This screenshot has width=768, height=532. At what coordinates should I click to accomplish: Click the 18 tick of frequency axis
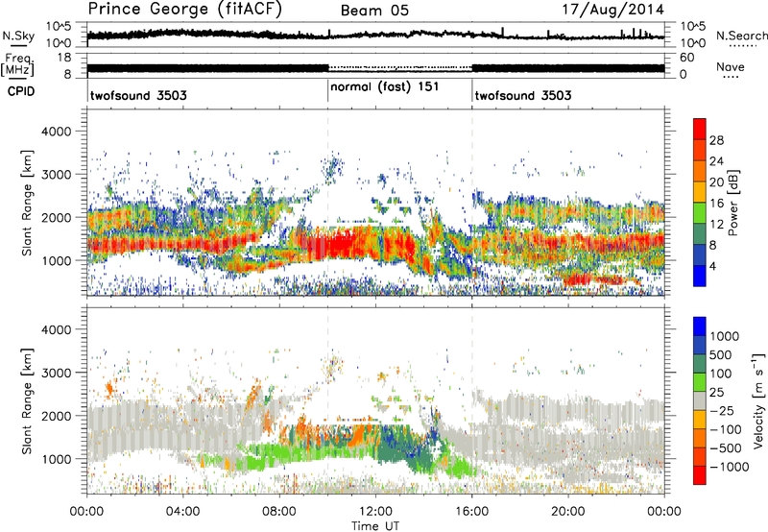click(x=64, y=58)
